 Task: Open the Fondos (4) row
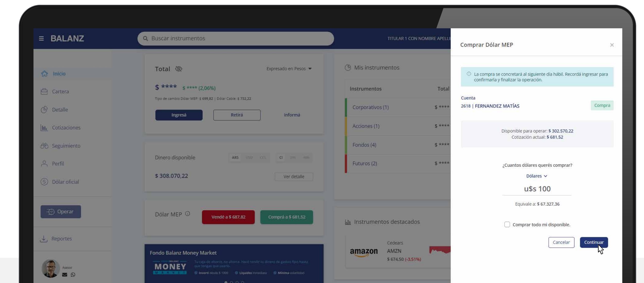click(398, 145)
